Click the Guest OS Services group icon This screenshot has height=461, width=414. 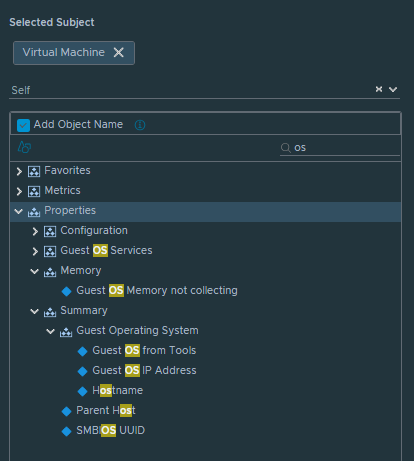[50, 251]
